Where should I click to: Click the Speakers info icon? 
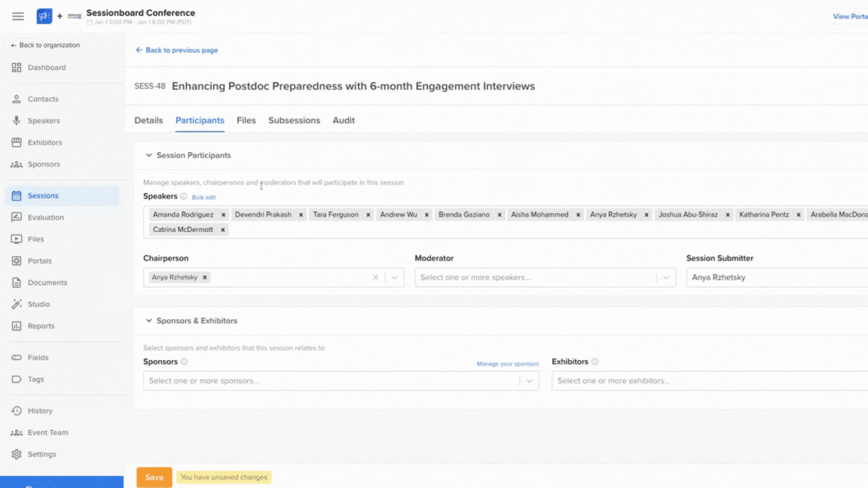point(184,197)
